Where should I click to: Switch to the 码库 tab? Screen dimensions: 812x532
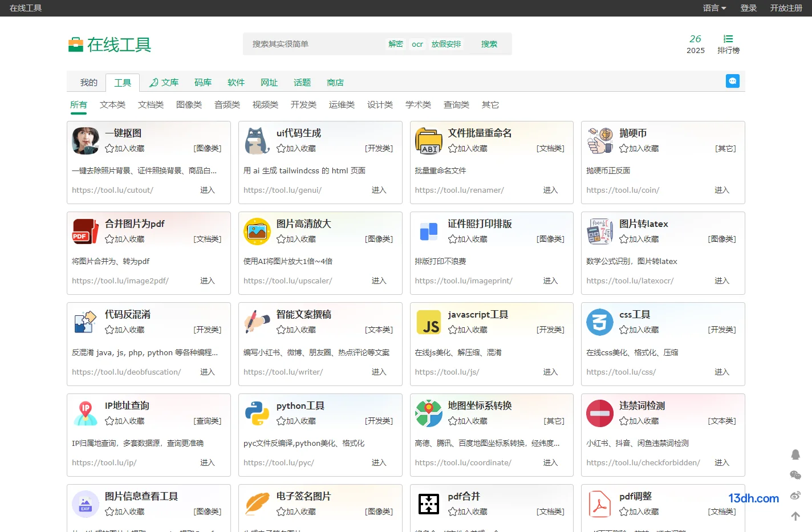[203, 82]
